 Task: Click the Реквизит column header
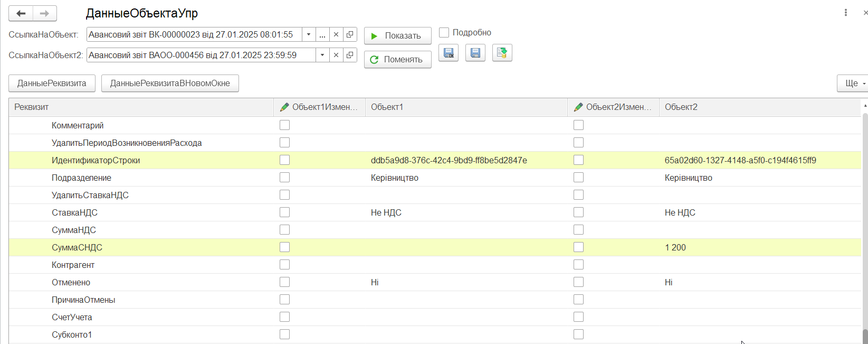[x=141, y=107]
